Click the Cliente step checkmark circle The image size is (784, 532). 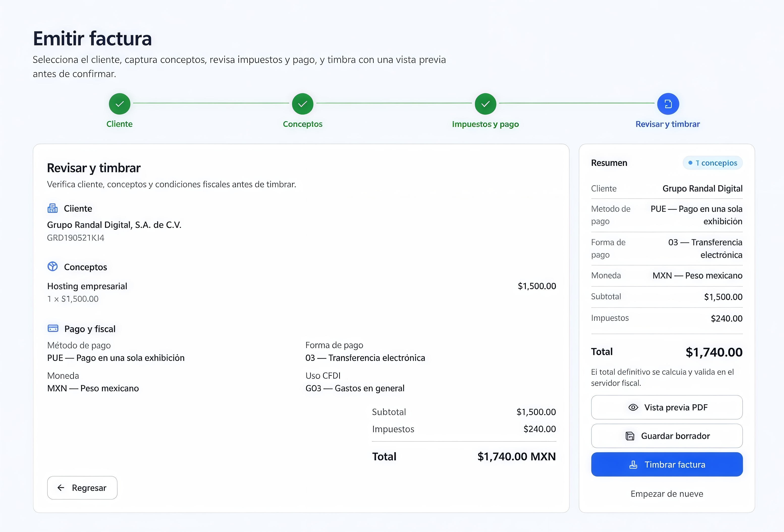(x=119, y=103)
